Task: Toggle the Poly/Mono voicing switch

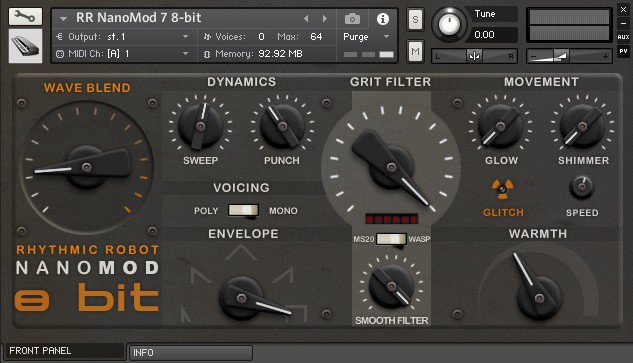Action: tap(243, 210)
